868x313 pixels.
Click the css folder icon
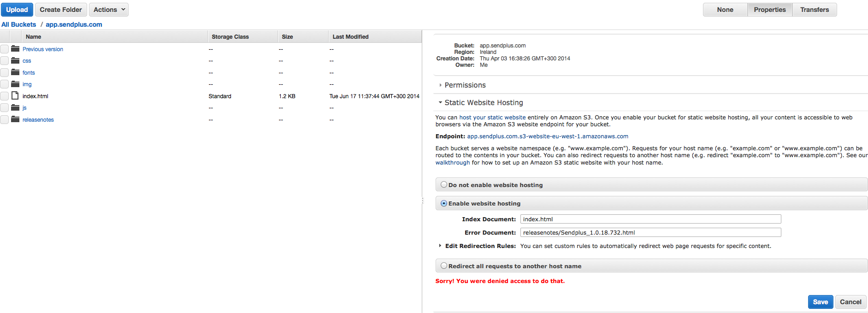tap(15, 60)
